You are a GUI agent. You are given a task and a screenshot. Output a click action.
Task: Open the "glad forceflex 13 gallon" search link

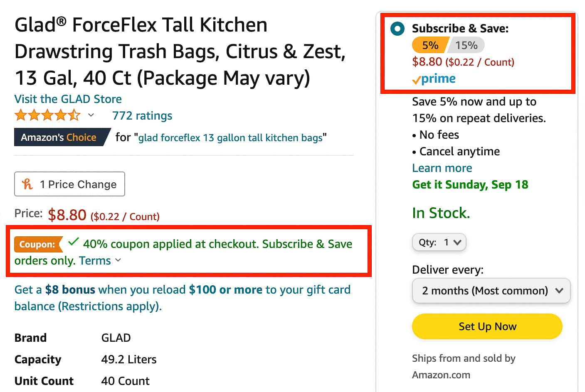click(x=232, y=137)
